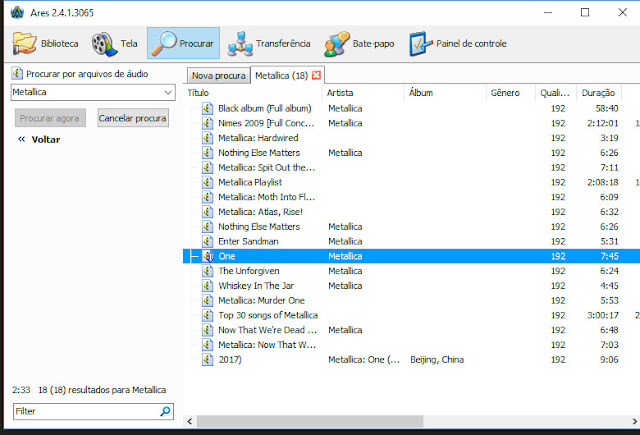The image size is (640, 435).
Task: Select the Metallica (18) results tab
Action: [x=281, y=75]
